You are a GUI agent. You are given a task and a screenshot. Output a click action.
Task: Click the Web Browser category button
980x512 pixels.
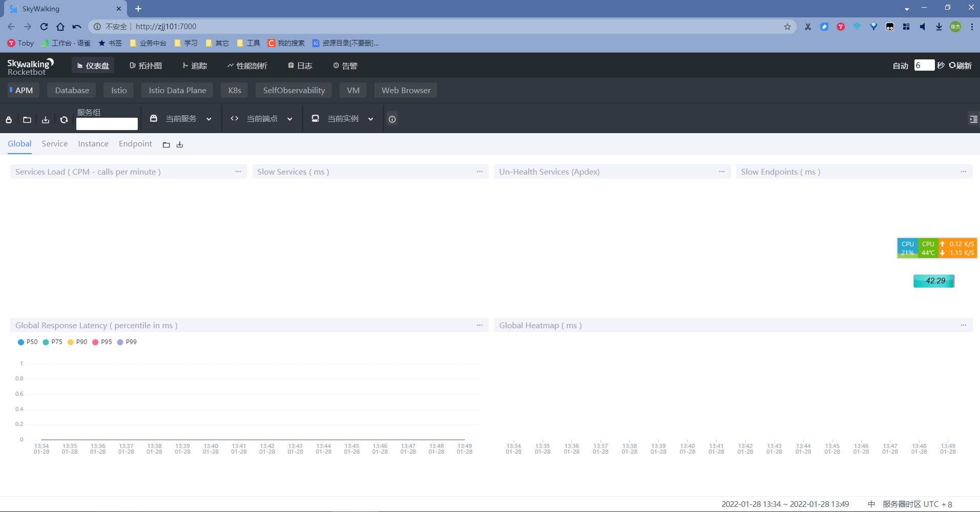[405, 90]
